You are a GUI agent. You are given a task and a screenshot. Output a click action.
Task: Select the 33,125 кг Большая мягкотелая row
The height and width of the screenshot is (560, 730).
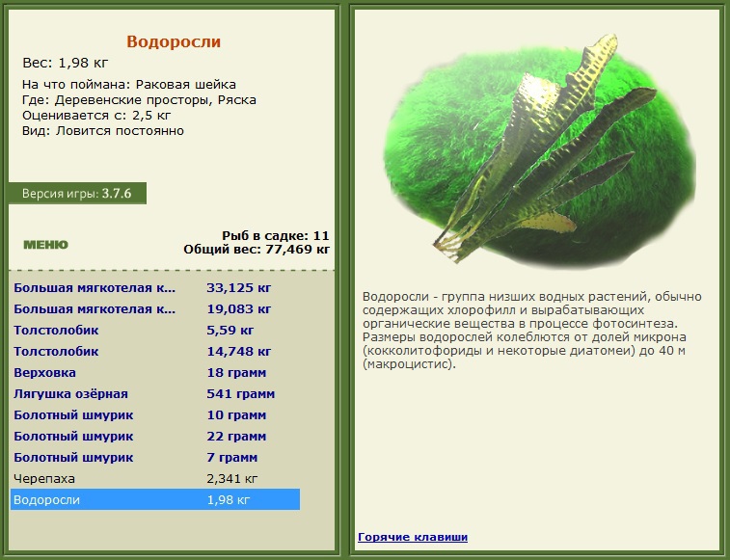point(155,288)
